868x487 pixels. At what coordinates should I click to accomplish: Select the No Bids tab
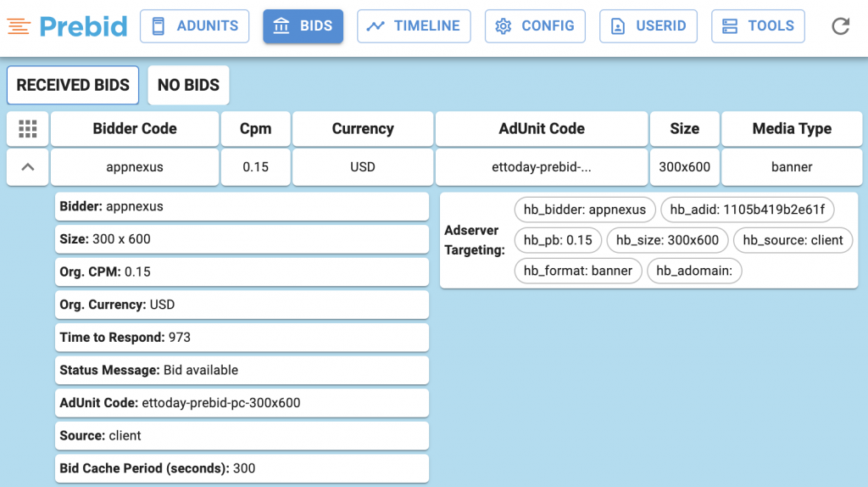[188, 85]
